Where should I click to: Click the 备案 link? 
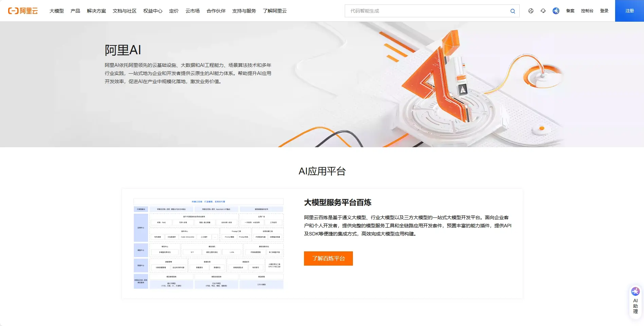[x=570, y=11]
